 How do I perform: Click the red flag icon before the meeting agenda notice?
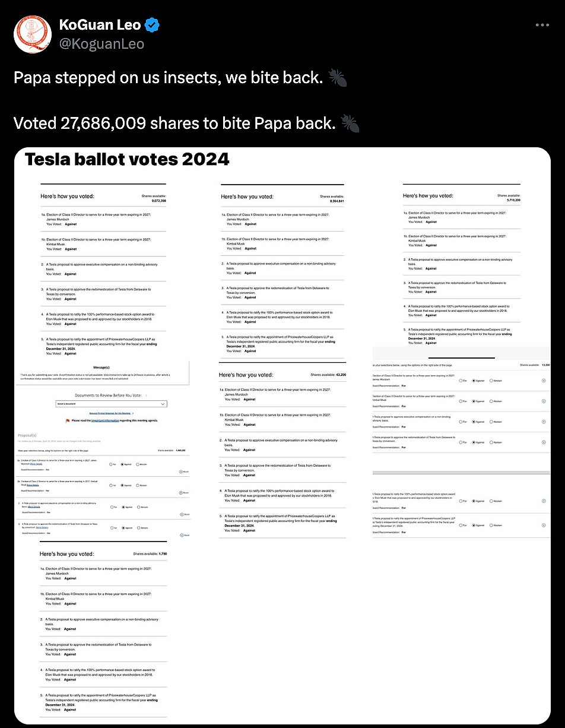click(x=68, y=420)
